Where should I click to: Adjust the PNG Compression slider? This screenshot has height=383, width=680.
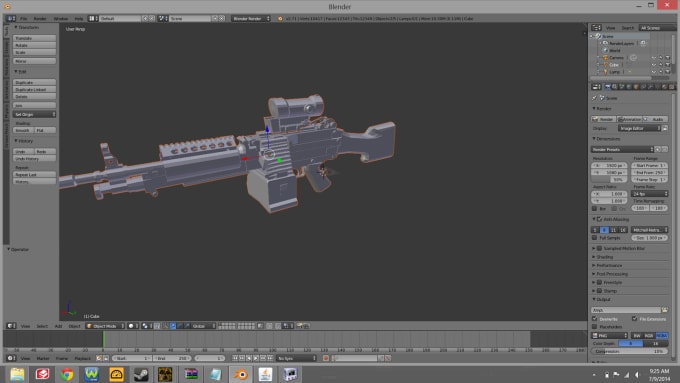pos(630,351)
